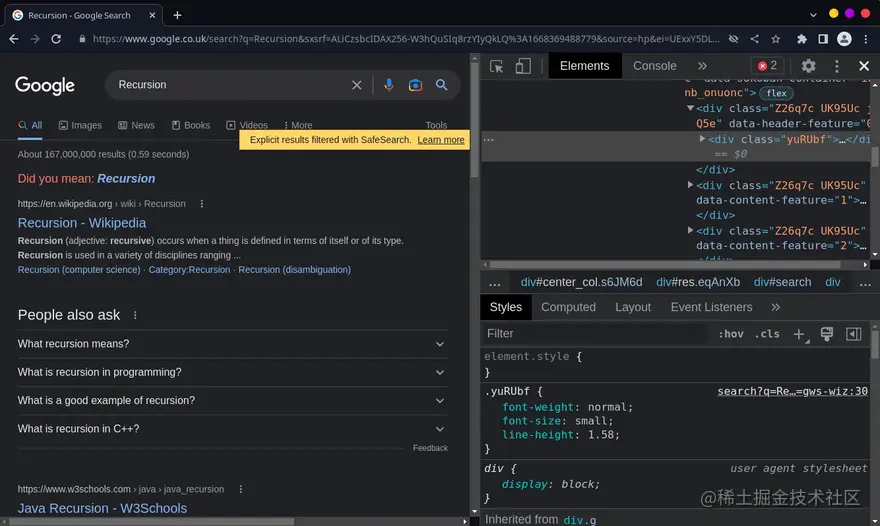Activate DevTools inspect element picker
The height and width of the screenshot is (526, 880).
(496, 66)
